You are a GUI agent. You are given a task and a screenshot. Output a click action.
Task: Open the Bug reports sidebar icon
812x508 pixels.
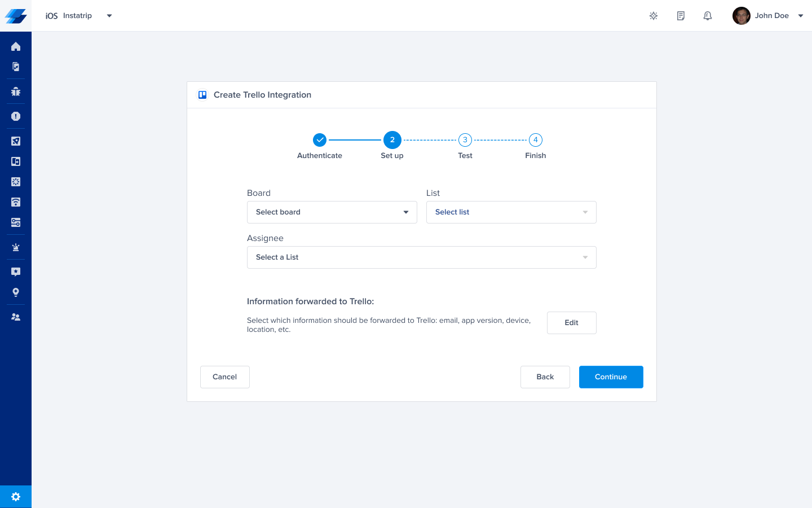[16, 91]
